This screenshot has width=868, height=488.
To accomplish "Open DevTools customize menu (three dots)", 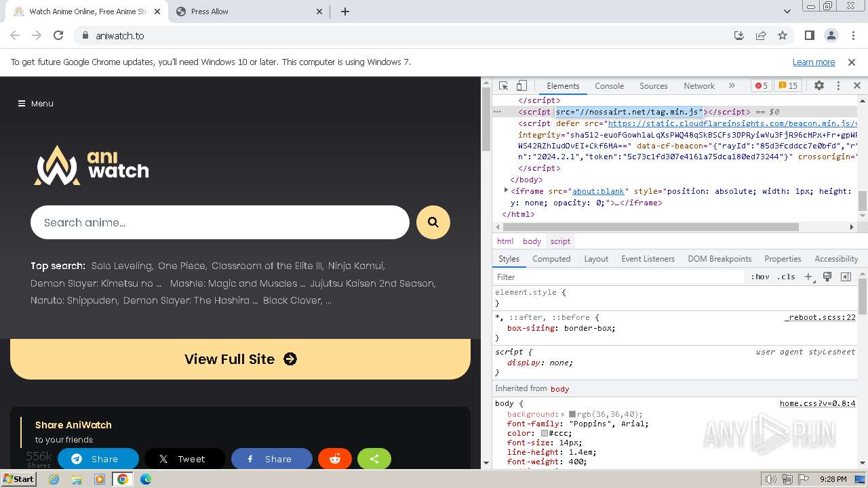I will [838, 86].
